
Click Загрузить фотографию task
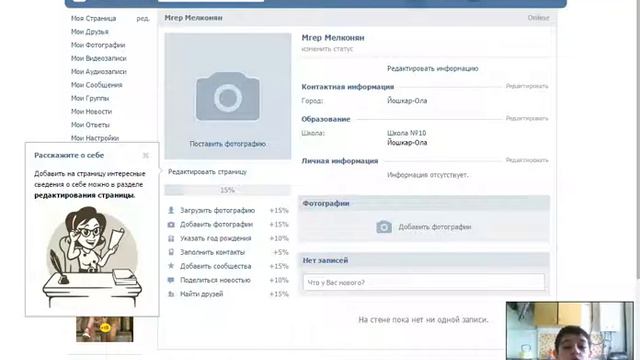click(x=218, y=211)
